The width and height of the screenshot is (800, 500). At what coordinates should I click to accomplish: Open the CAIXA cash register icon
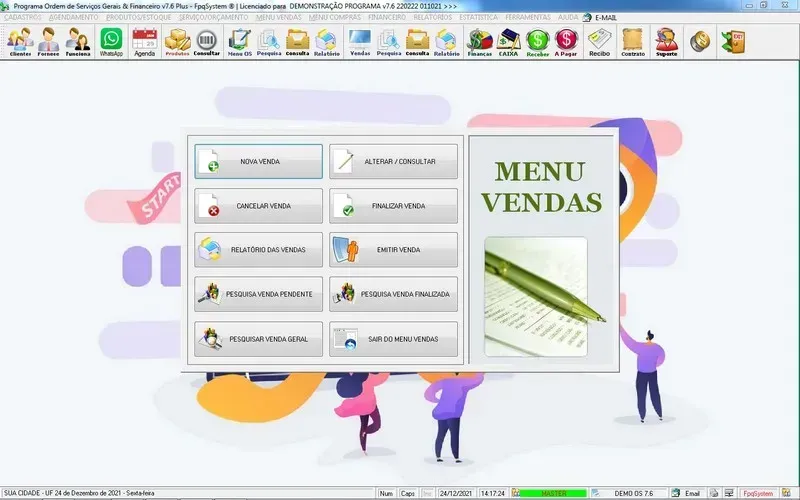coord(508,41)
